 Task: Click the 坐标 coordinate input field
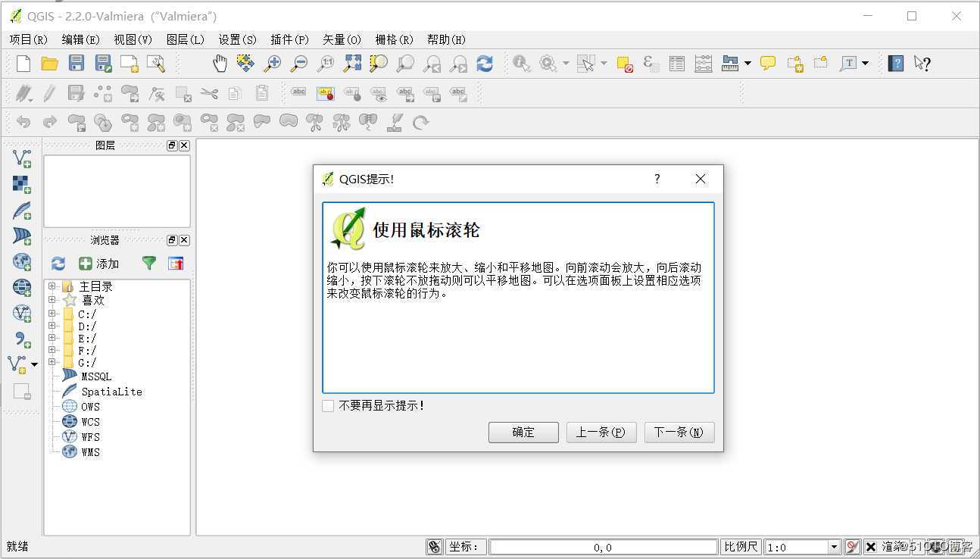pos(603,547)
